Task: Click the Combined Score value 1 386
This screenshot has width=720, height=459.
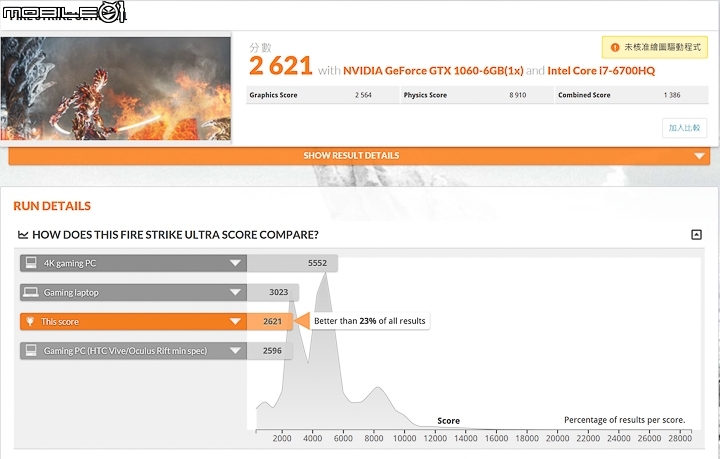Action: 672,95
